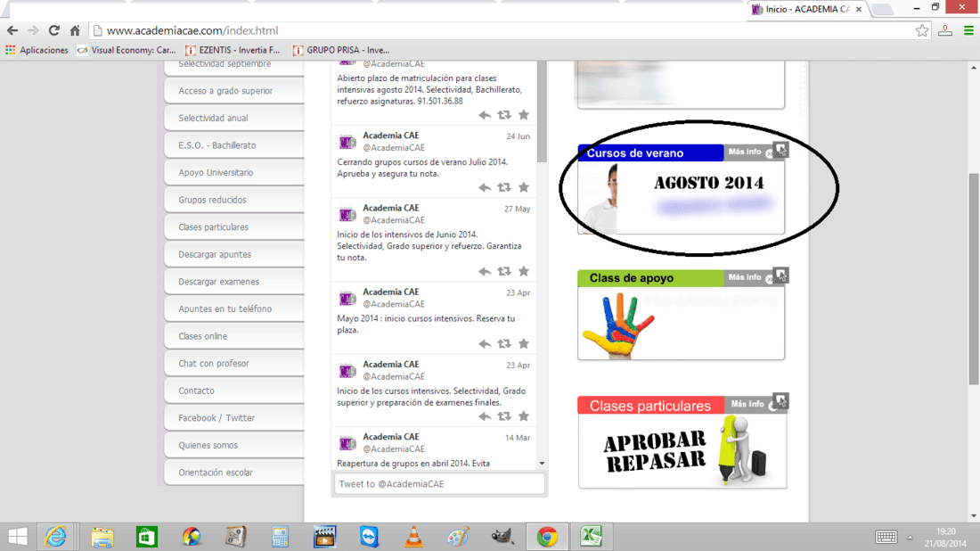Reply to the 27 May tweet
980x551 pixels.
tap(485, 271)
